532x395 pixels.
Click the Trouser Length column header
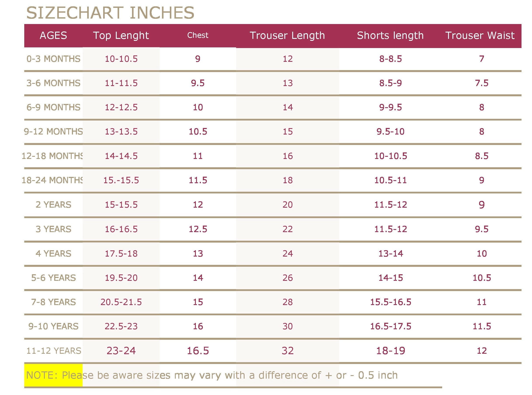pos(287,35)
